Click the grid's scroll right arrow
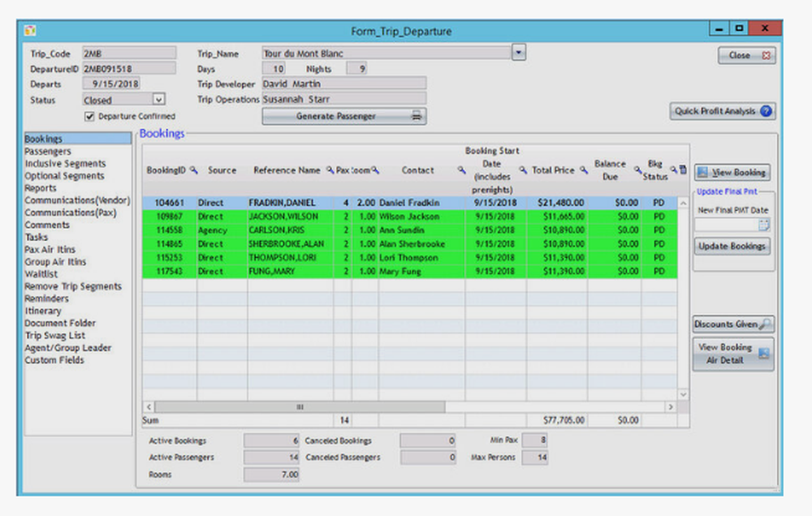 click(671, 406)
